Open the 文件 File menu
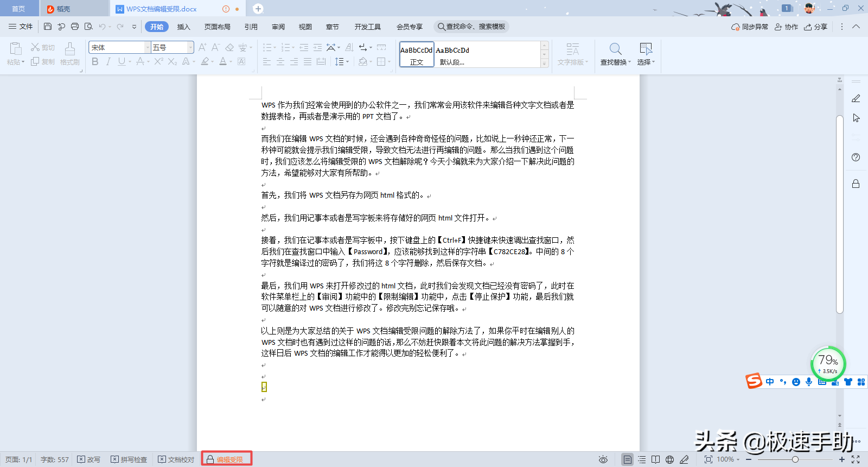 (x=21, y=27)
